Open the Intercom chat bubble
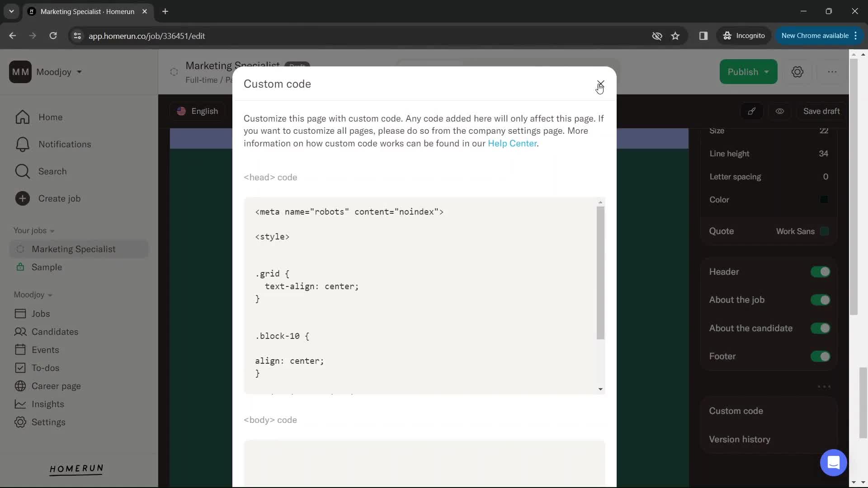 coord(833,463)
